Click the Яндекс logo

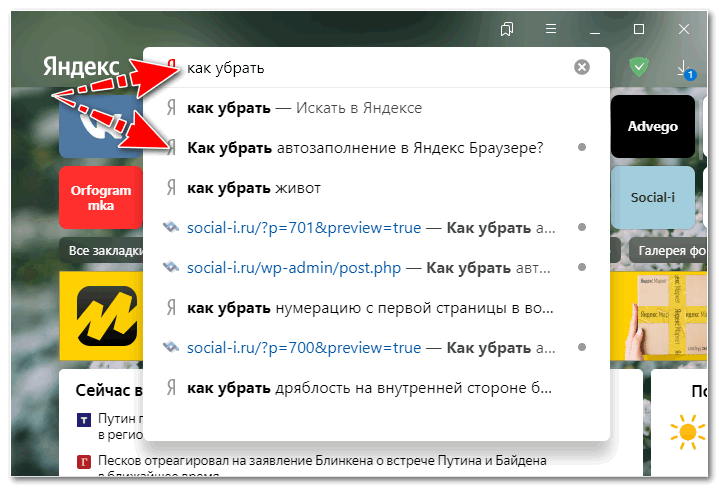(x=81, y=67)
